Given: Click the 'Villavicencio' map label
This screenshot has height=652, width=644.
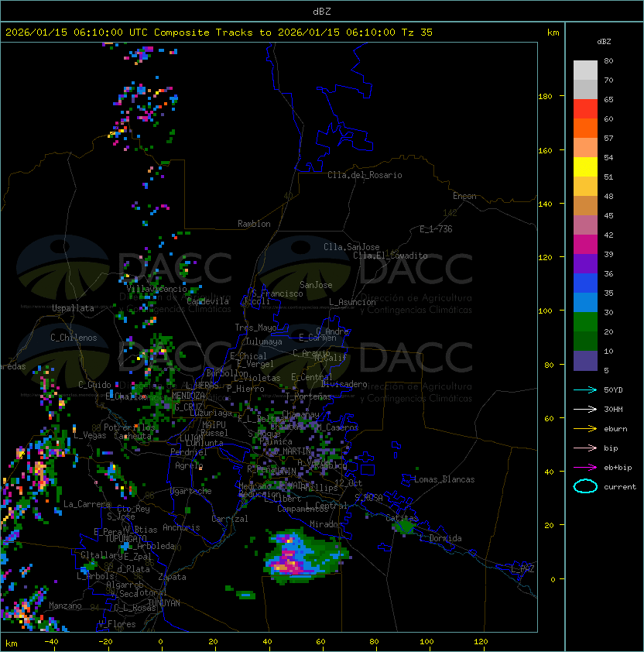Looking at the screenshot, I should click(156, 289).
